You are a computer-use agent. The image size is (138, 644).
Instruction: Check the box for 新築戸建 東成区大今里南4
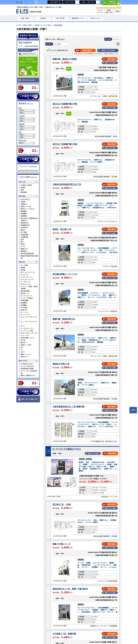coord(48,77)
